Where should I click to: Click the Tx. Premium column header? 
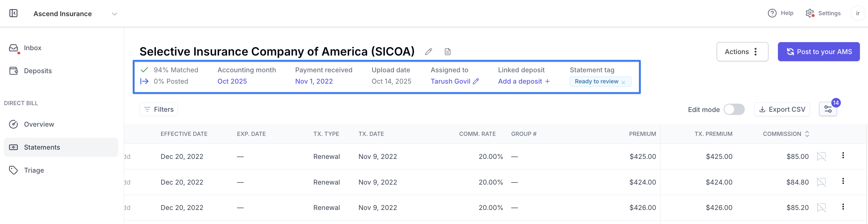pyautogui.click(x=713, y=134)
